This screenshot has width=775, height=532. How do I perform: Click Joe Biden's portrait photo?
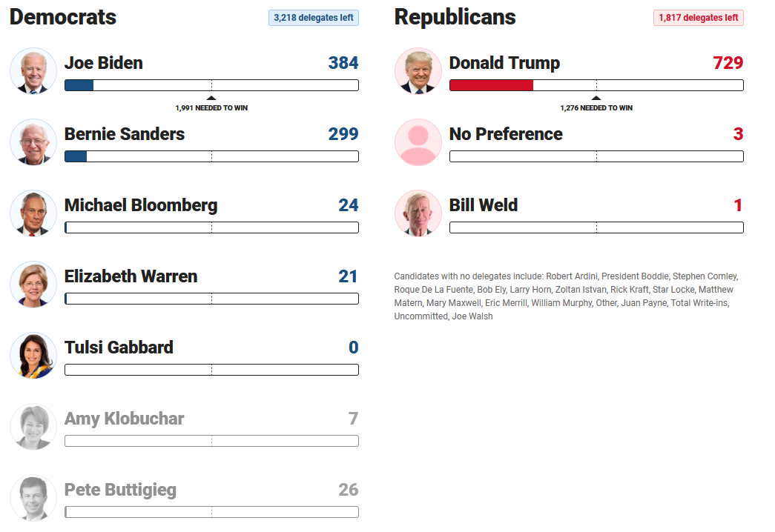point(33,71)
